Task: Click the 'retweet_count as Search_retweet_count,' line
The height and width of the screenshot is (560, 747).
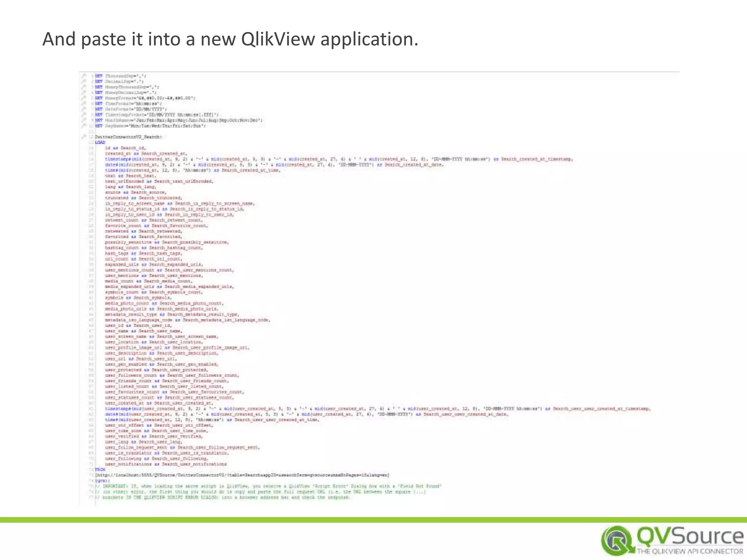Action: (154, 220)
